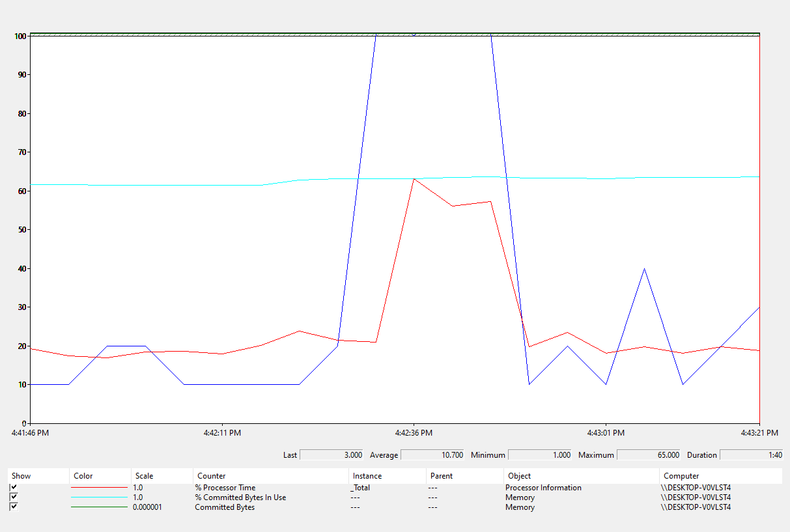
Task: Click the 4:42:11 PM time axis label
Action: 222,432
